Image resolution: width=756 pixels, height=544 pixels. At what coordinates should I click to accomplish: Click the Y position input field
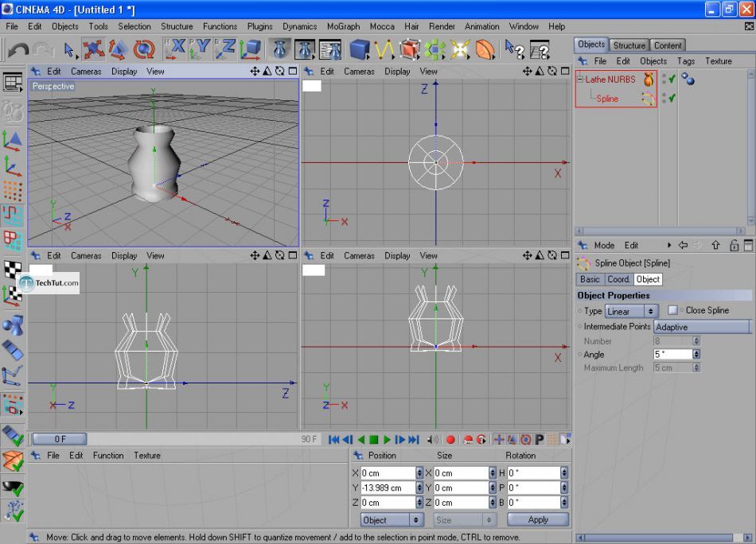pyautogui.click(x=388, y=488)
